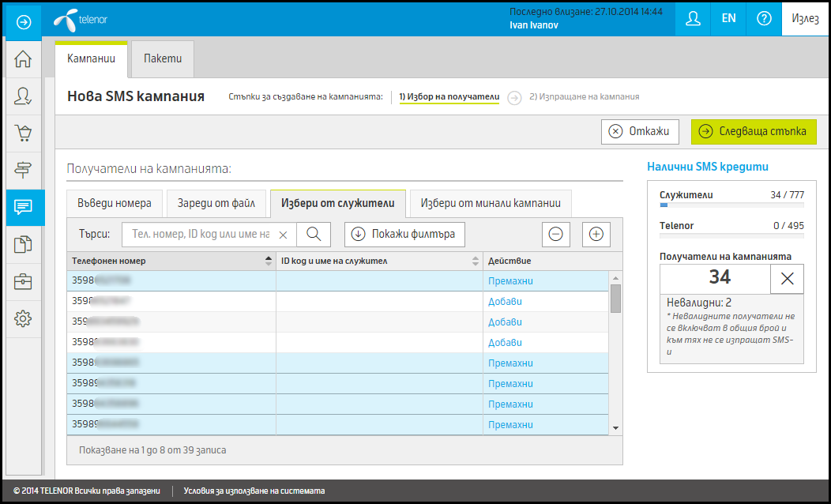
Task: Click the table scrollbar down arrow
Action: pyautogui.click(x=615, y=428)
